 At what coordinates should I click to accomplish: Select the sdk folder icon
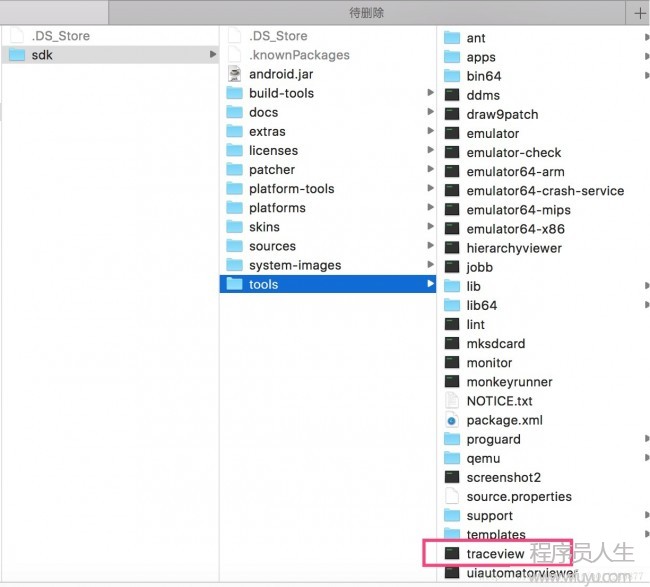pos(17,55)
